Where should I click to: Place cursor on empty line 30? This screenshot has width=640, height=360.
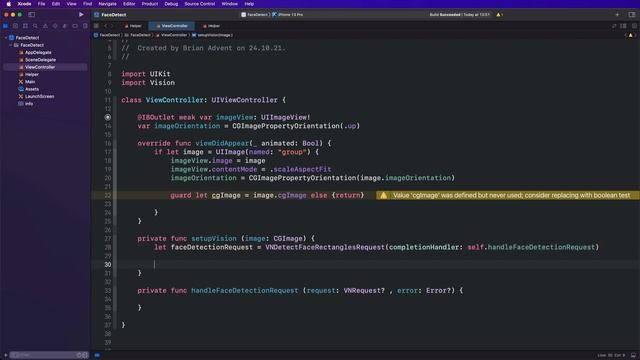point(367,264)
